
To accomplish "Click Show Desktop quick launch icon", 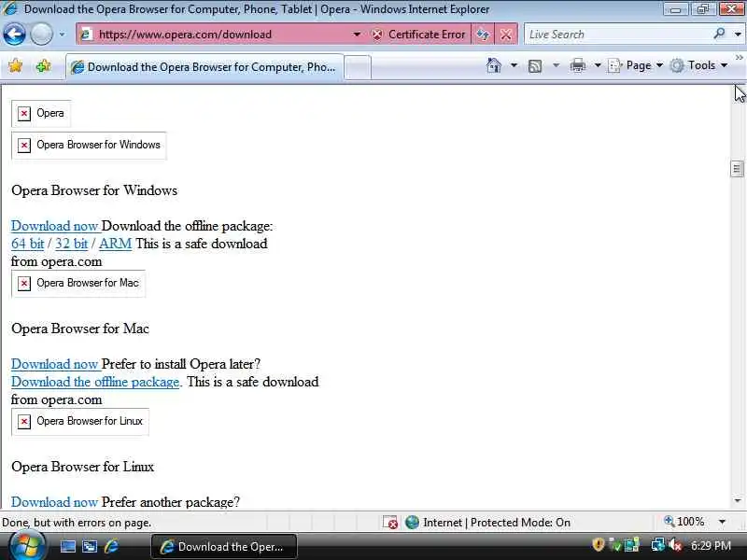I will click(67, 546).
